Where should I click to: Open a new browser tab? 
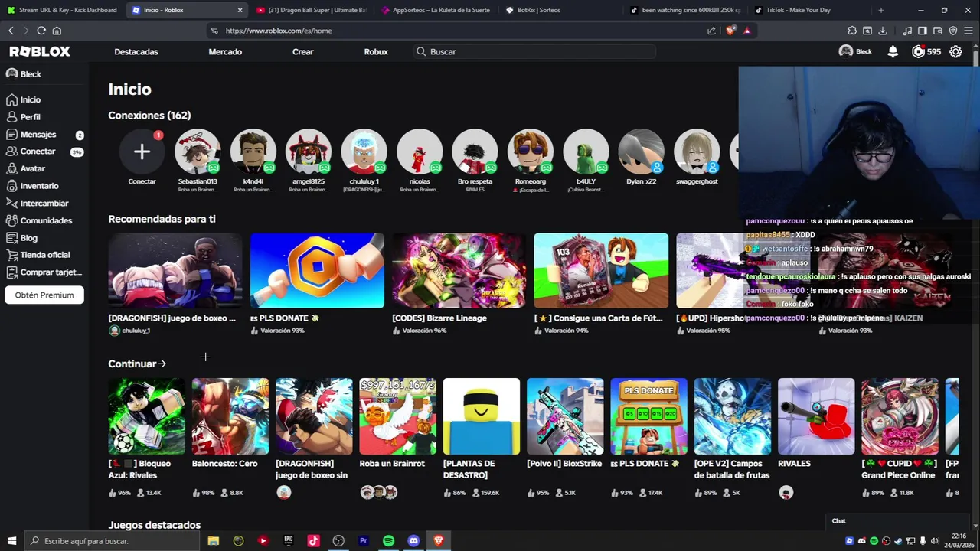click(x=881, y=10)
